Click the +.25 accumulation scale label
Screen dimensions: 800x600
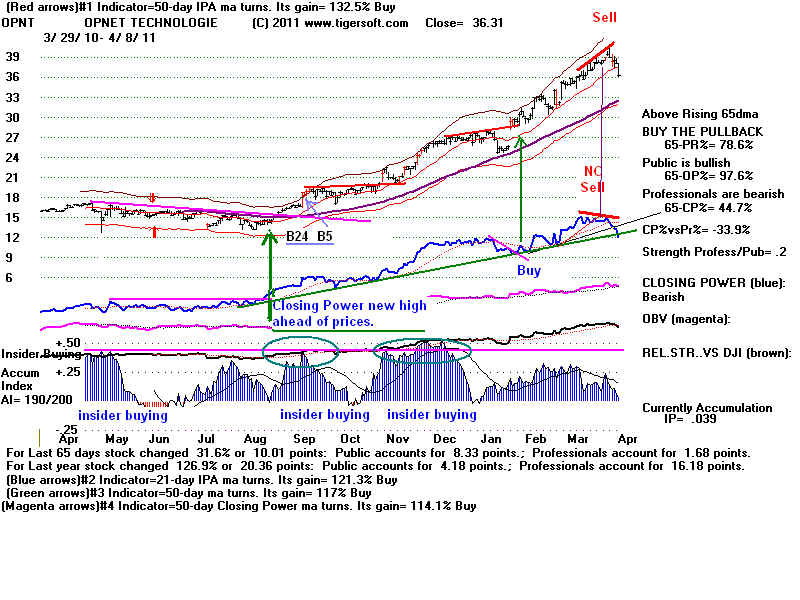tap(68, 372)
